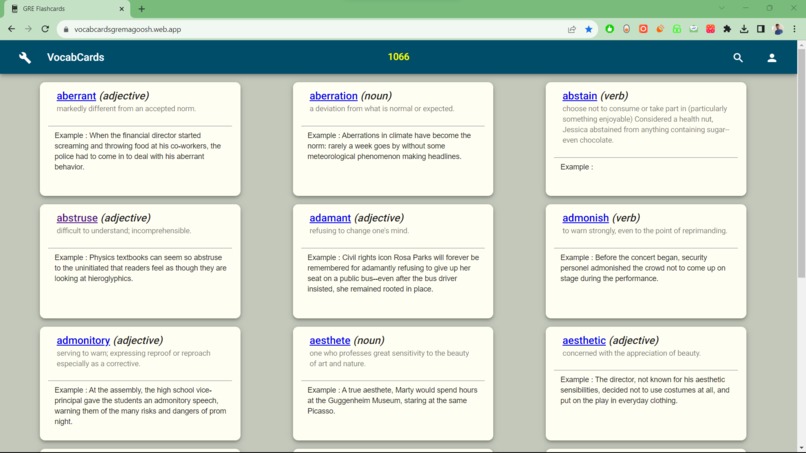The image size is (806, 453).
Task: Toggle the browser side panel icon
Action: 761,29
